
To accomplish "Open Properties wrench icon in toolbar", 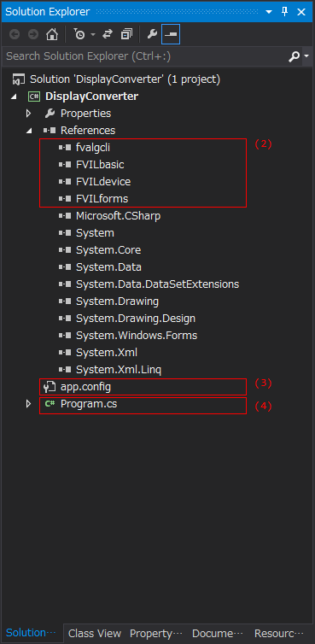I will coord(152,34).
